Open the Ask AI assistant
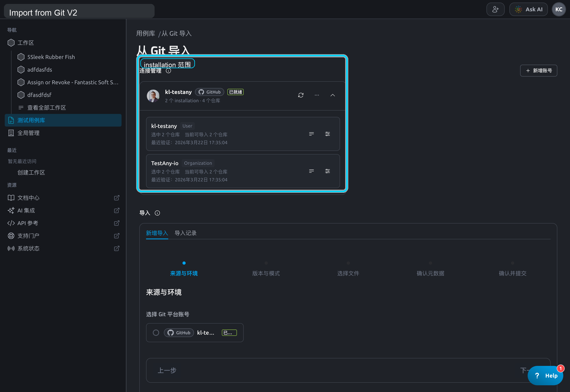The width and height of the screenshot is (570, 392). (x=528, y=9)
